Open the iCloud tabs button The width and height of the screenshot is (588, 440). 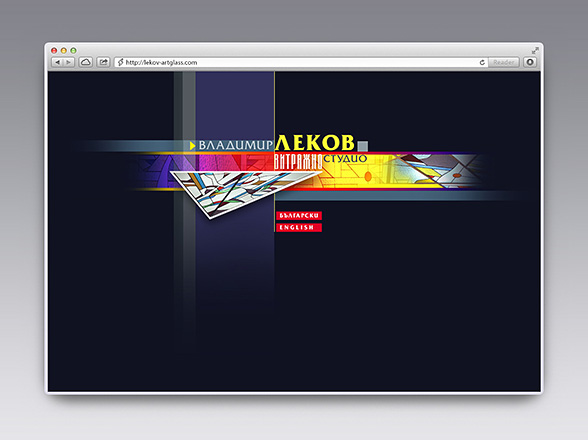86,62
